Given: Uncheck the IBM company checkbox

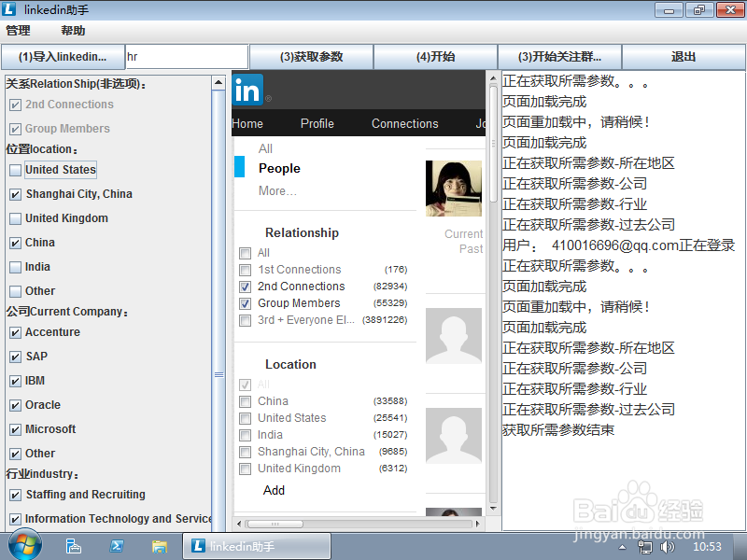Looking at the screenshot, I should 15,381.
